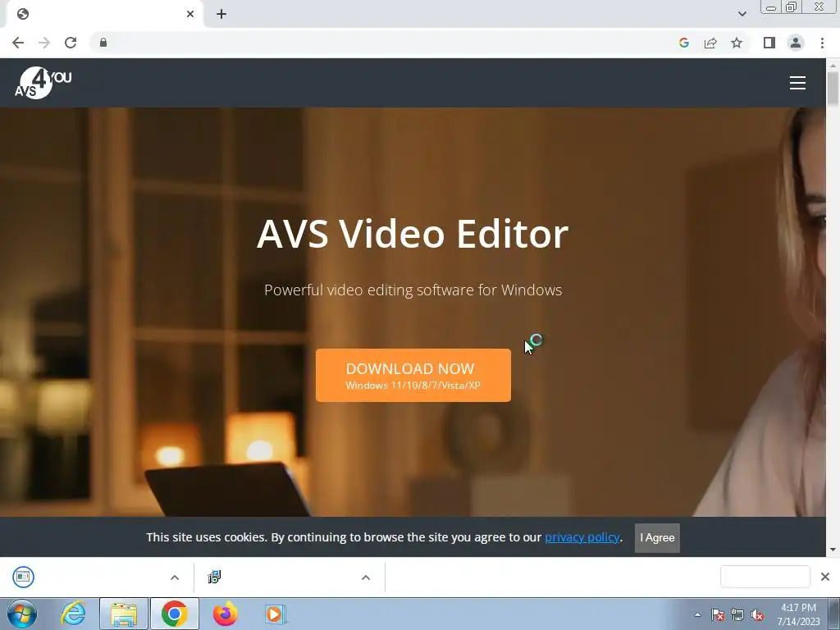
Task: Close the downloads shelf
Action: pos(825,577)
